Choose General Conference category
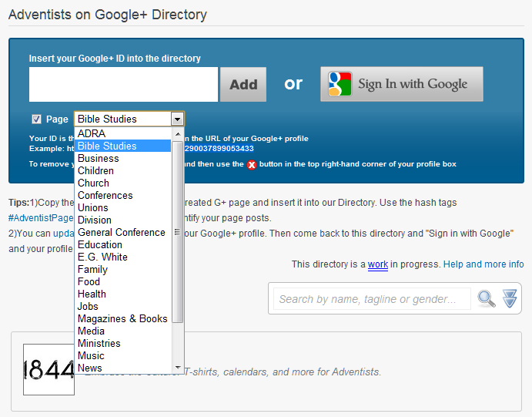This screenshot has height=417, width=532. (x=123, y=232)
